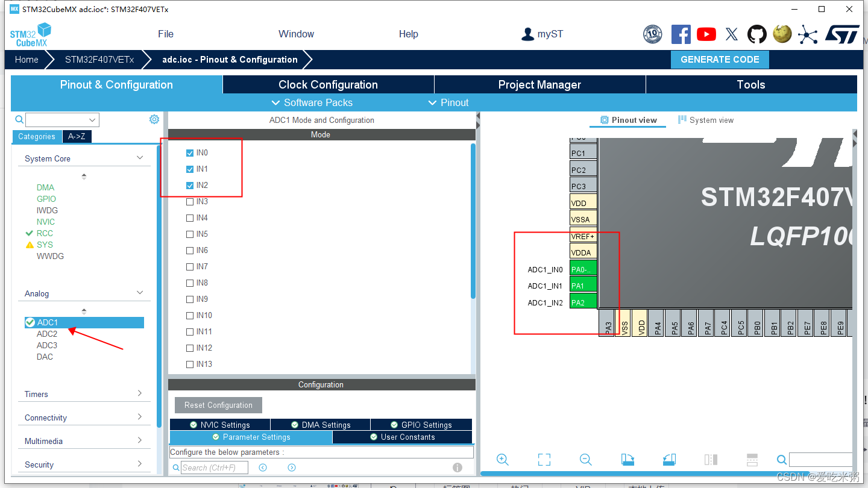Open the Window menu
The height and width of the screenshot is (488, 868).
pos(296,34)
